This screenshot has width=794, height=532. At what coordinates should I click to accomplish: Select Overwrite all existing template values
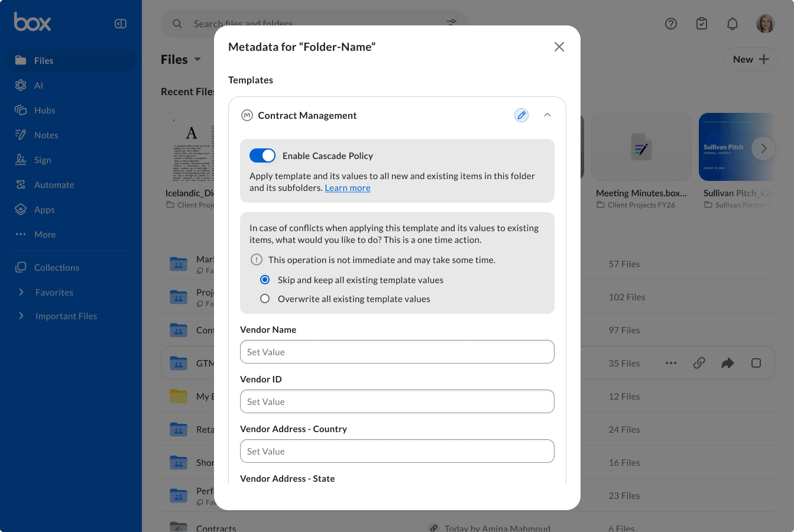(265, 299)
